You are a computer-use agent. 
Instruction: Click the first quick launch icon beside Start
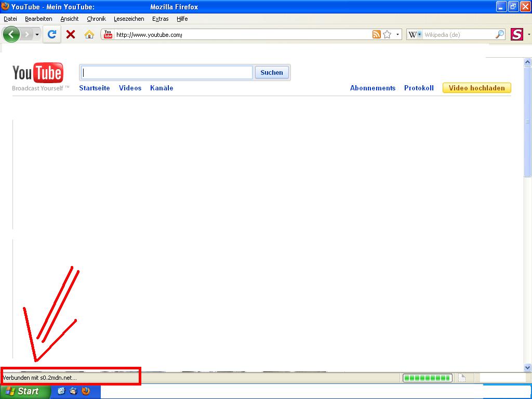point(61,391)
